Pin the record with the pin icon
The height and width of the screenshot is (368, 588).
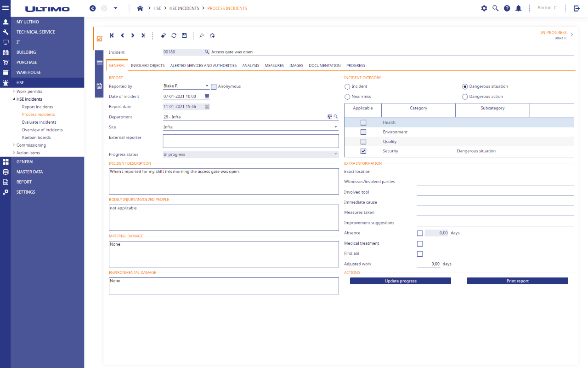coord(202,35)
